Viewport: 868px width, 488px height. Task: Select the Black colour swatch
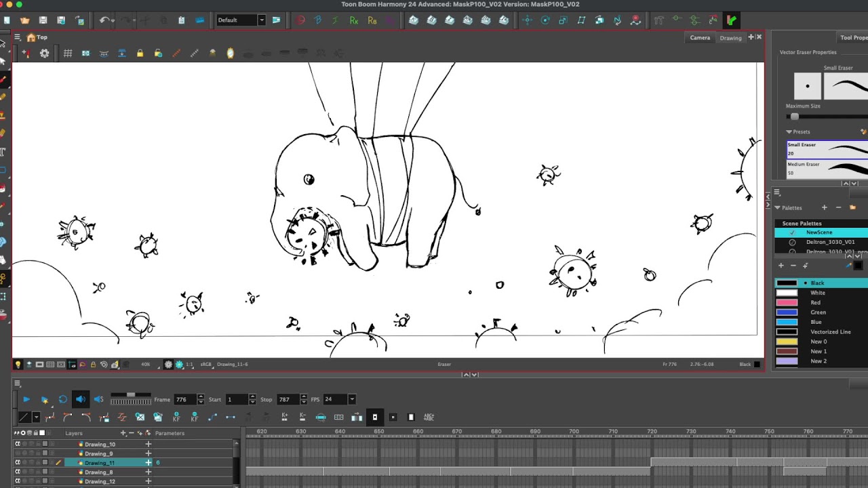(787, 283)
